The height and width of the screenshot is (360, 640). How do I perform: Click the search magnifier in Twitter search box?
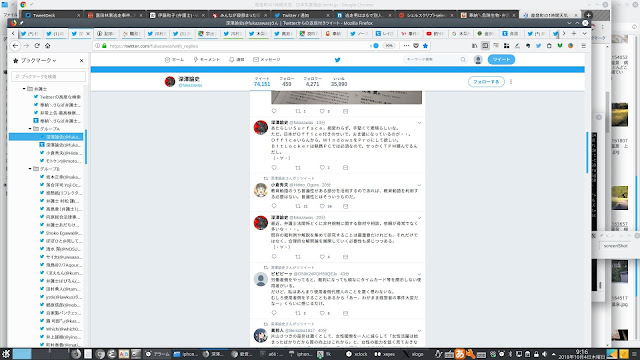[463, 60]
